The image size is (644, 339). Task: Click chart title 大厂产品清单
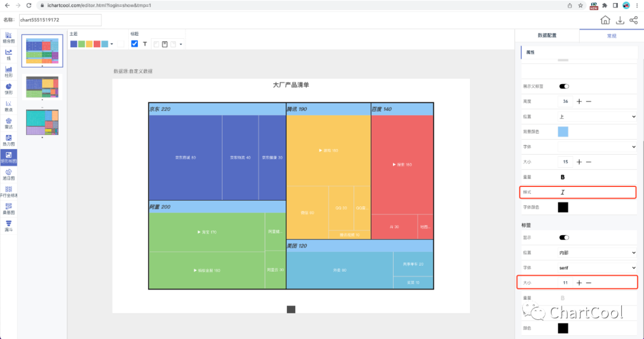click(291, 85)
